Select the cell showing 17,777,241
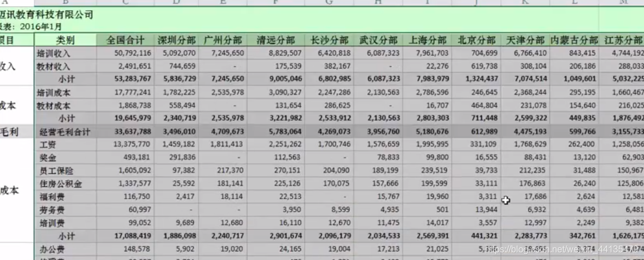 pos(125,93)
